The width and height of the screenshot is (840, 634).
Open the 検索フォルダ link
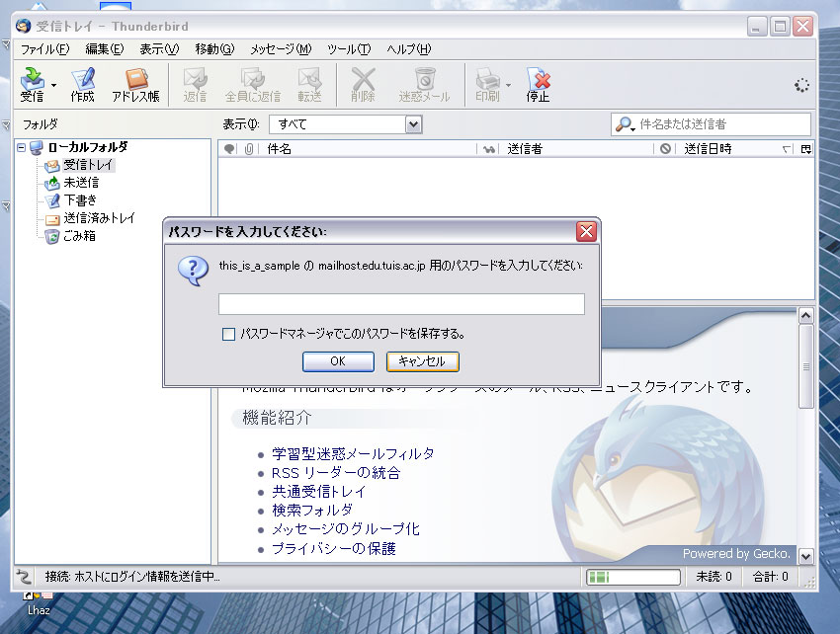point(312,510)
